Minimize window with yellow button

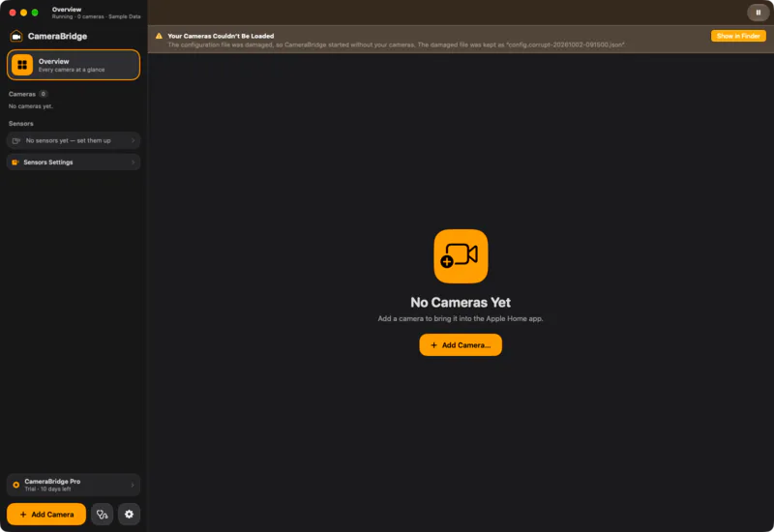(23, 13)
